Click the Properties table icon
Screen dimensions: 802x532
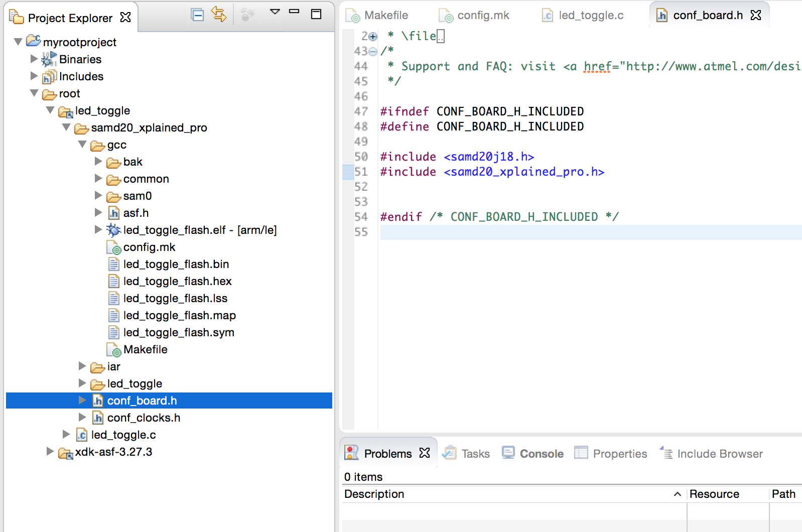pos(581,453)
